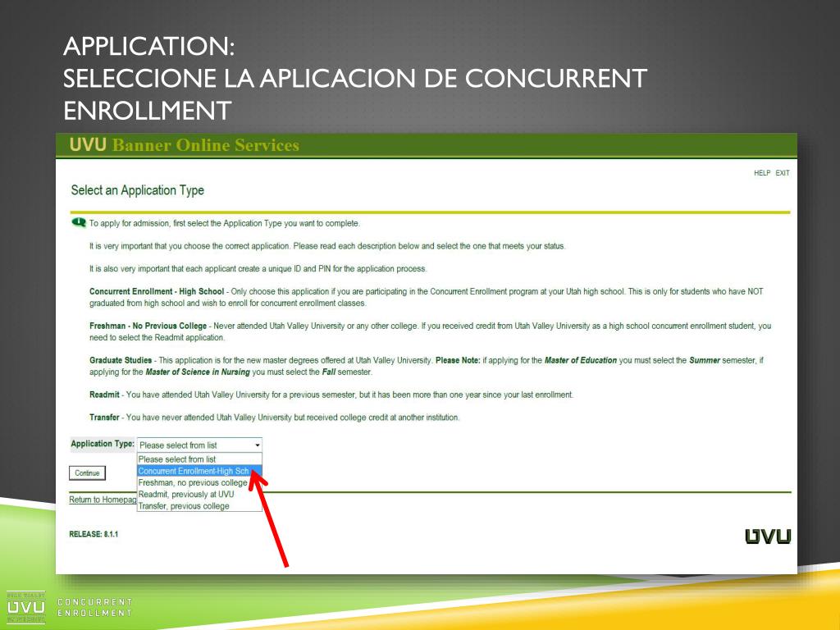
Task: Click the 'Readmit' bold description text
Action: click(x=104, y=395)
